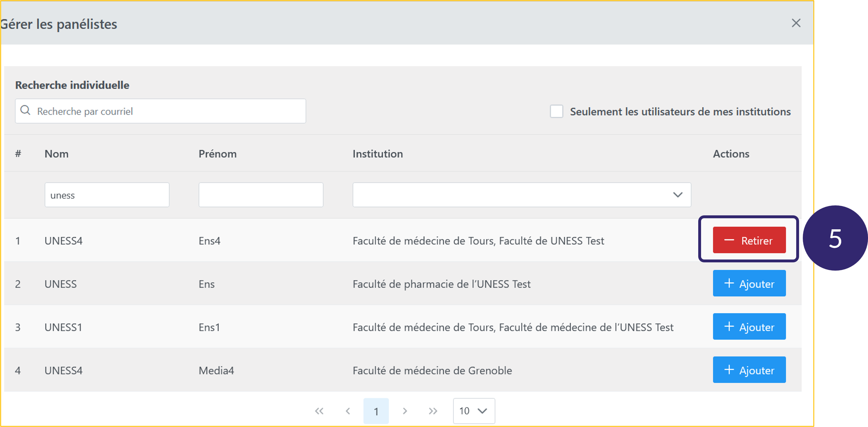Go to previous page arrow
This screenshot has height=427, width=868.
pos(348,411)
